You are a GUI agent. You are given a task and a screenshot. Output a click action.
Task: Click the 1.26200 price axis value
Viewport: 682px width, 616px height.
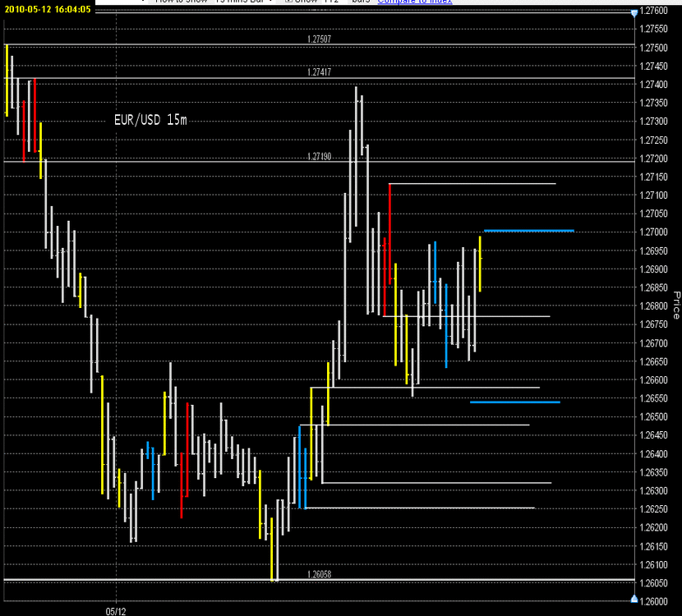coord(654,527)
